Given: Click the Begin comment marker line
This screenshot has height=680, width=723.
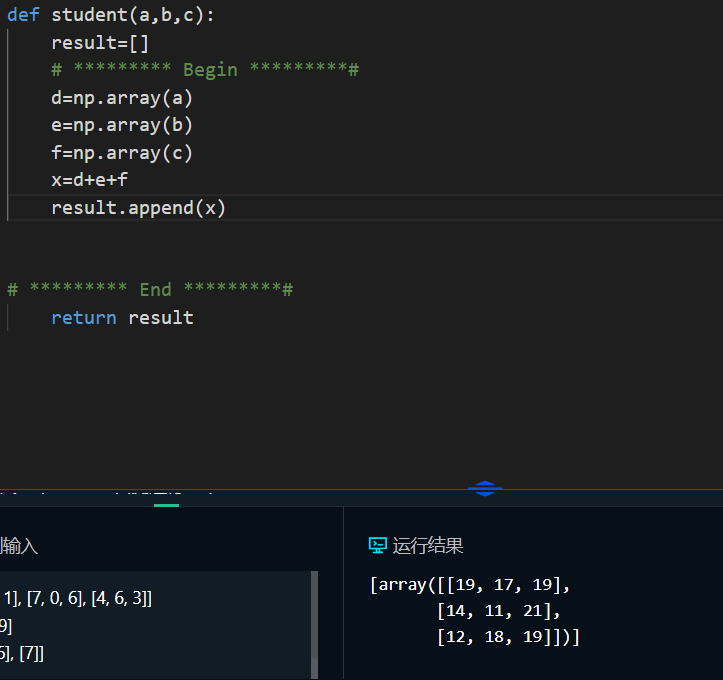Looking at the screenshot, I should coord(205,70).
